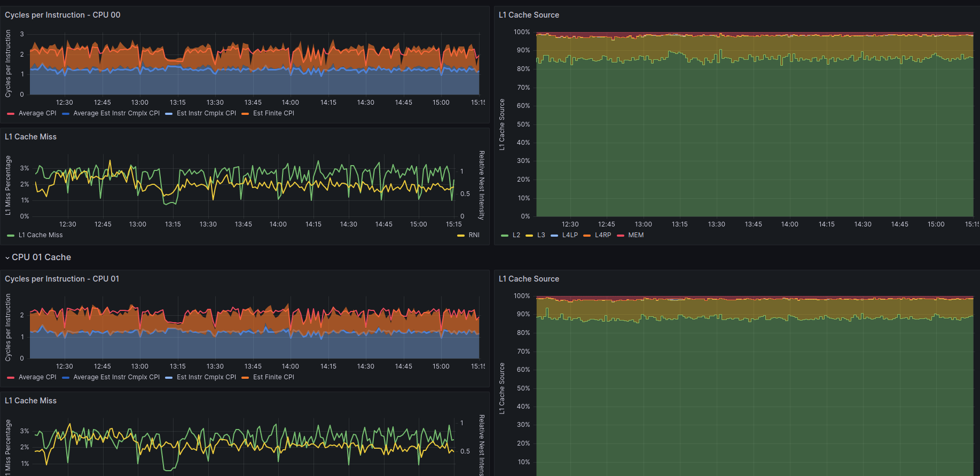Click the CPU 01 Cache row title
Screen dimensions: 980x476
click(41, 257)
